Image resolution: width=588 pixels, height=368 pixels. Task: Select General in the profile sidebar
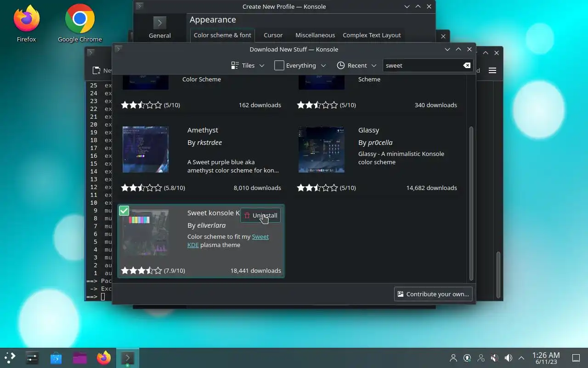(160, 28)
